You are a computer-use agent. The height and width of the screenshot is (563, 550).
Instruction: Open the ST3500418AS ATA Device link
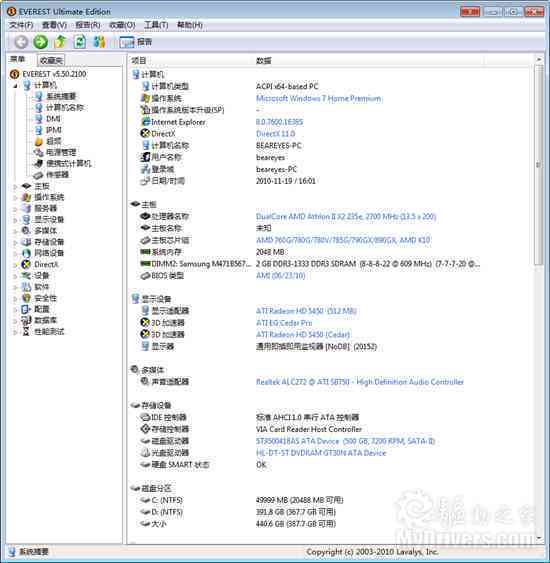(345, 441)
